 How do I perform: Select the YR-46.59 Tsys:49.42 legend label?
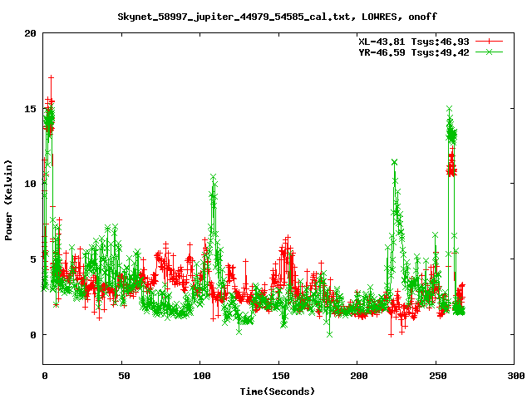pos(414,52)
